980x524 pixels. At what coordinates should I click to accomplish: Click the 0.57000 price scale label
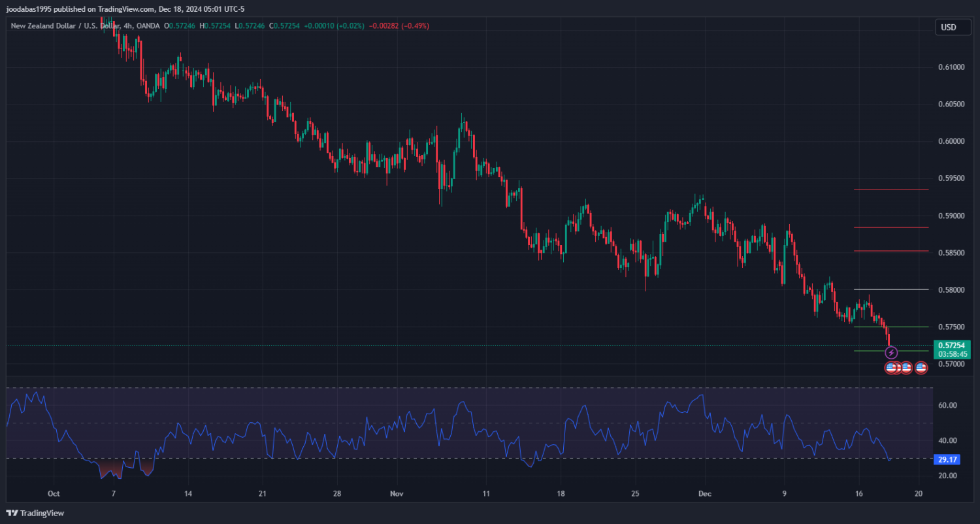click(x=951, y=364)
